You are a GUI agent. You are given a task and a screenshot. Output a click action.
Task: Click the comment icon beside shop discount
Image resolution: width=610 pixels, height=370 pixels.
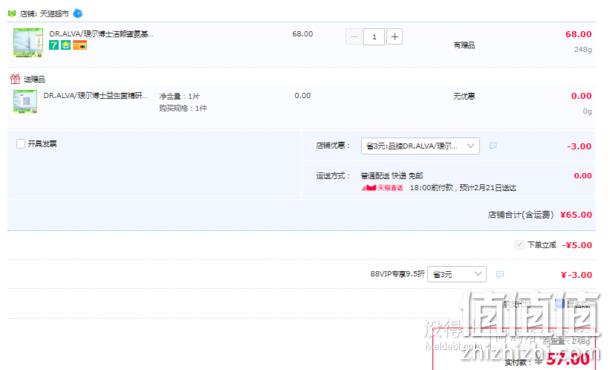coord(493,146)
